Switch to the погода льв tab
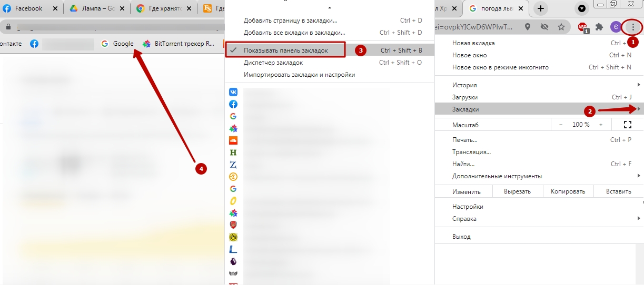Screen dimensions: 644x285 coord(496,8)
